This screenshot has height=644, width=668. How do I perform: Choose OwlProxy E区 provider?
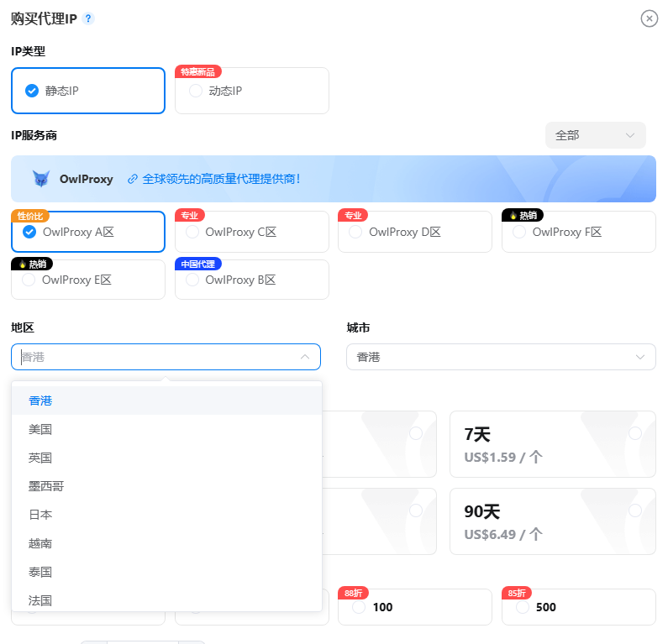click(87, 280)
